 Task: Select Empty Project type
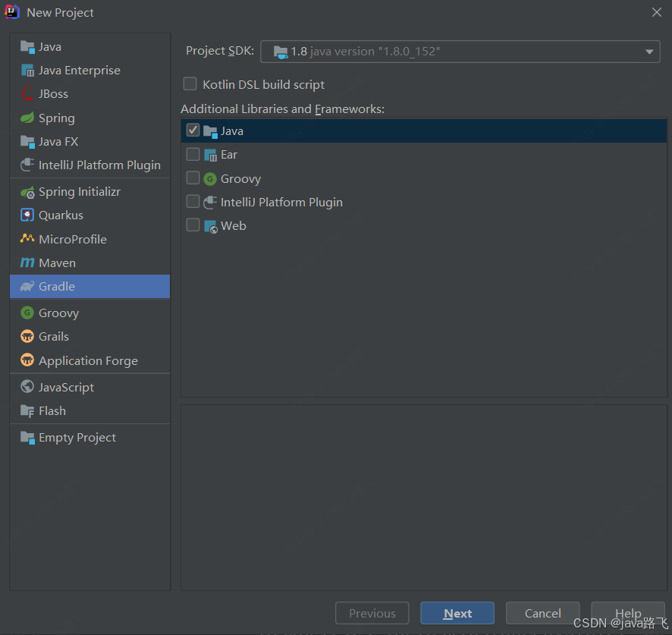(90, 437)
